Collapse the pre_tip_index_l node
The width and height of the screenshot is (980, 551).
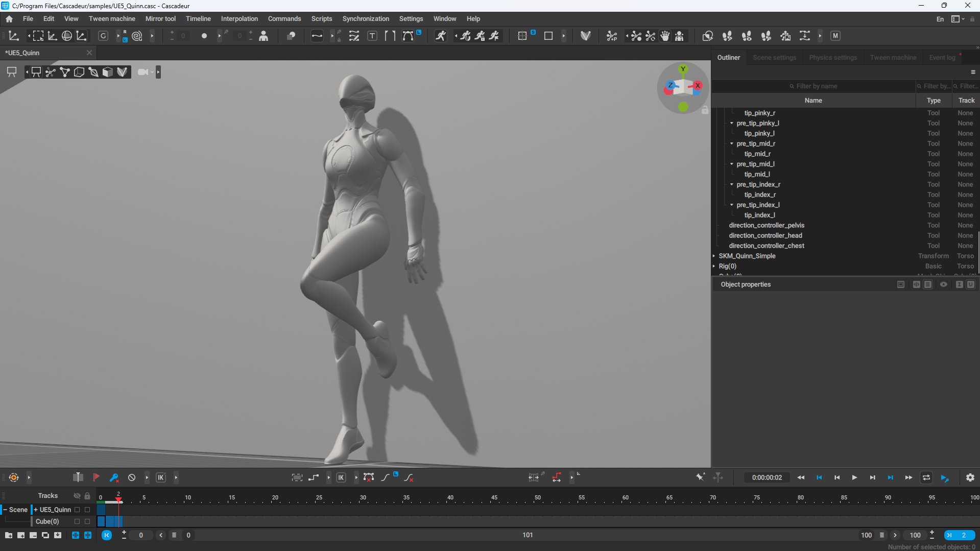[732, 205]
